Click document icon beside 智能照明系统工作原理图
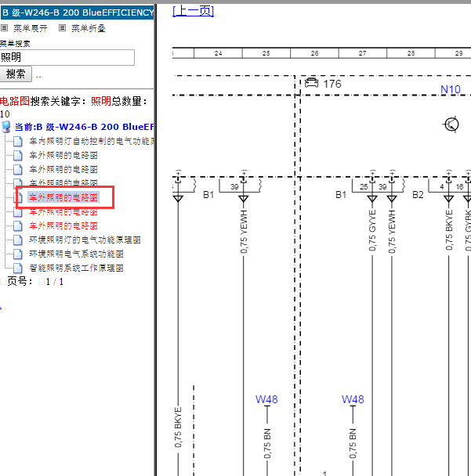The image size is (471, 476). point(17,268)
